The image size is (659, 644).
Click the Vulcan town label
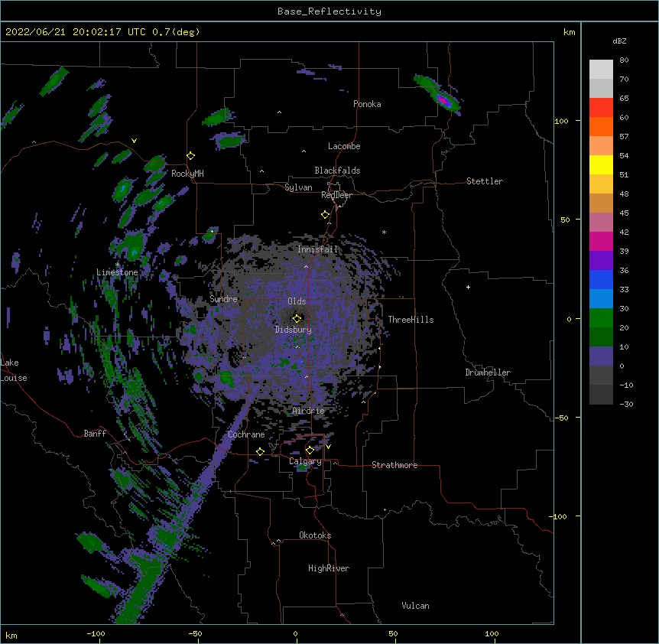tap(415, 606)
